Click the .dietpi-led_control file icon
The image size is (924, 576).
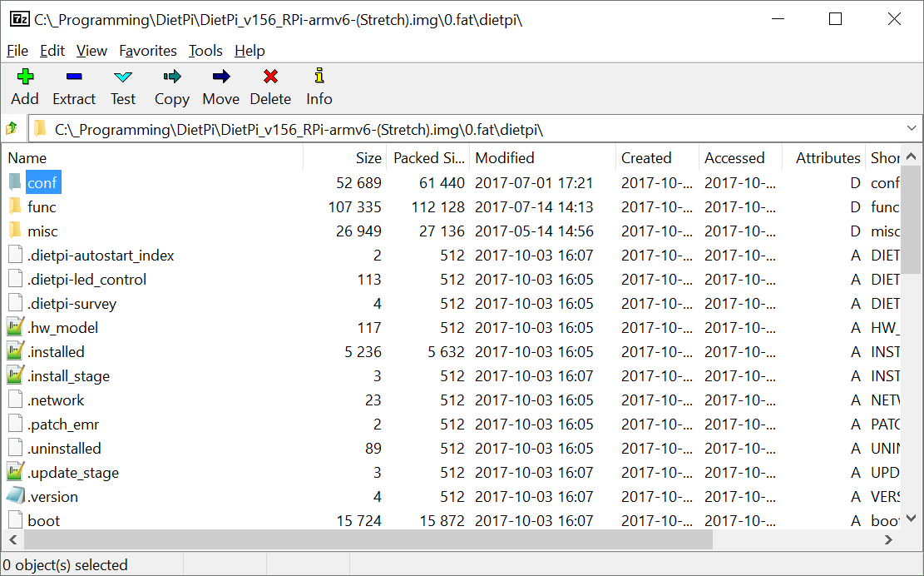pos(15,279)
